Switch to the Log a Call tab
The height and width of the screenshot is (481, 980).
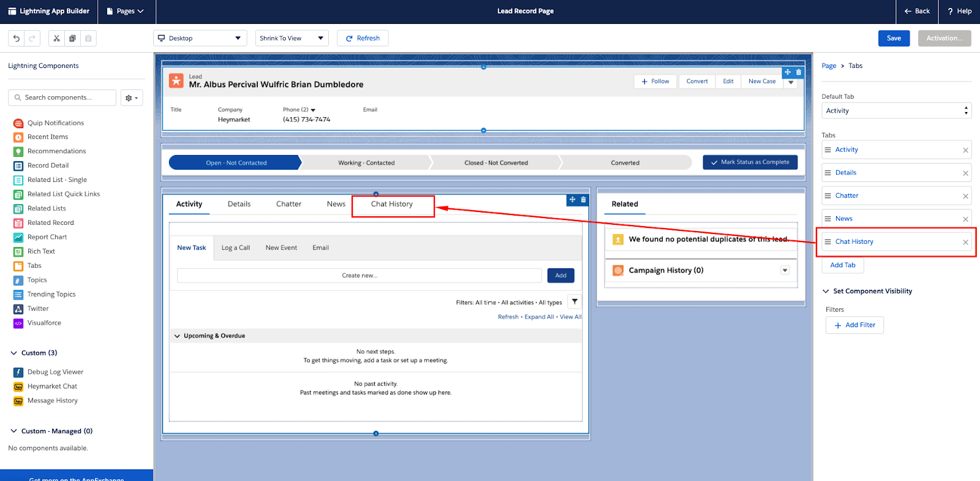[236, 248]
